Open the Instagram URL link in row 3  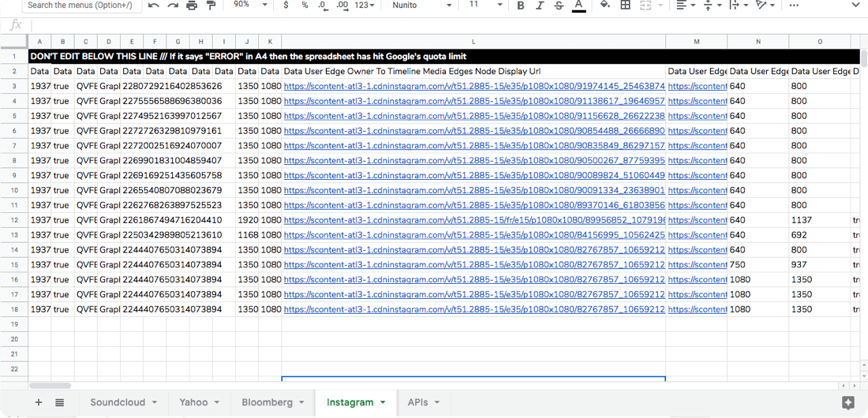473,86
